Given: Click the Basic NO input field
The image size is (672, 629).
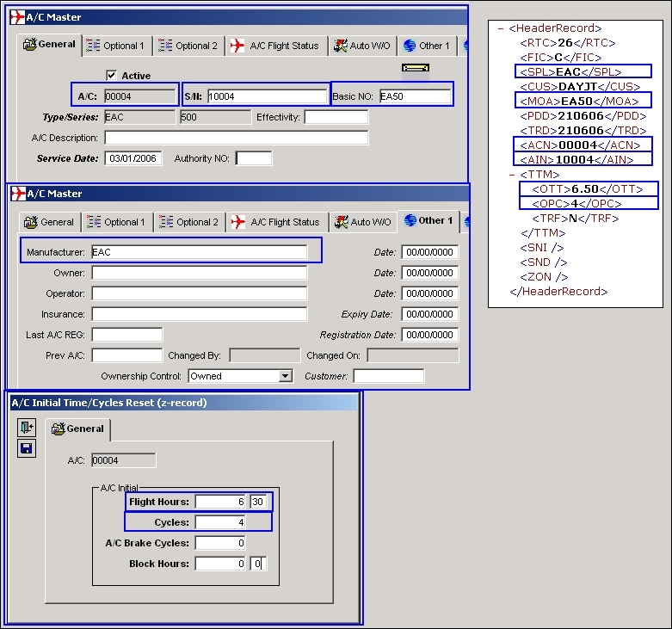Looking at the screenshot, I should tap(415, 96).
